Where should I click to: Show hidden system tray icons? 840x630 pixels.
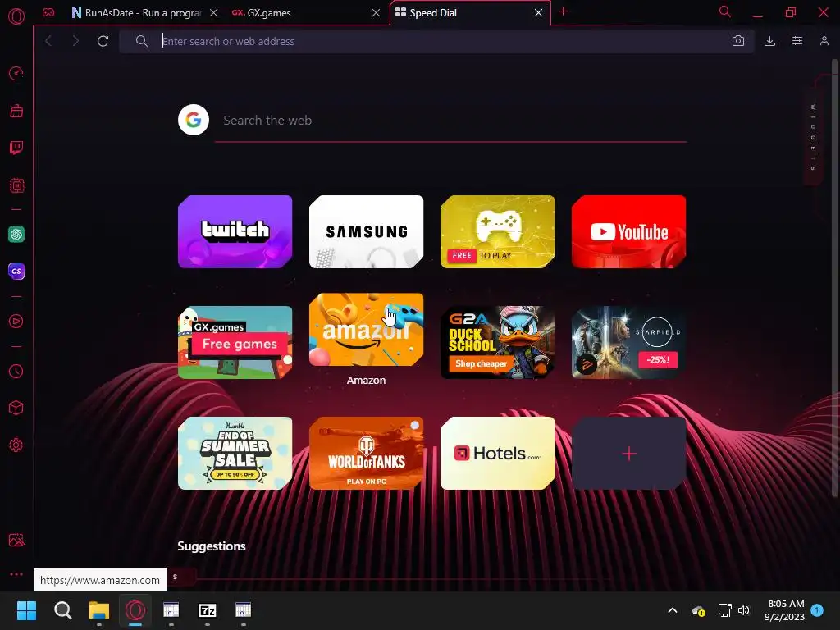(673, 609)
